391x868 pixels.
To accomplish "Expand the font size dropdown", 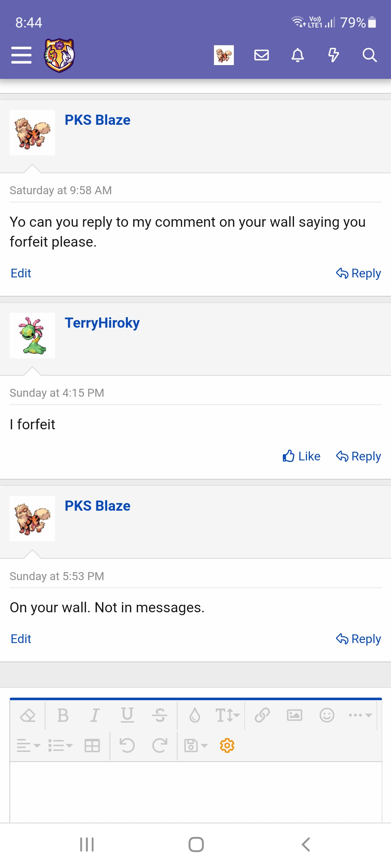I will click(227, 715).
